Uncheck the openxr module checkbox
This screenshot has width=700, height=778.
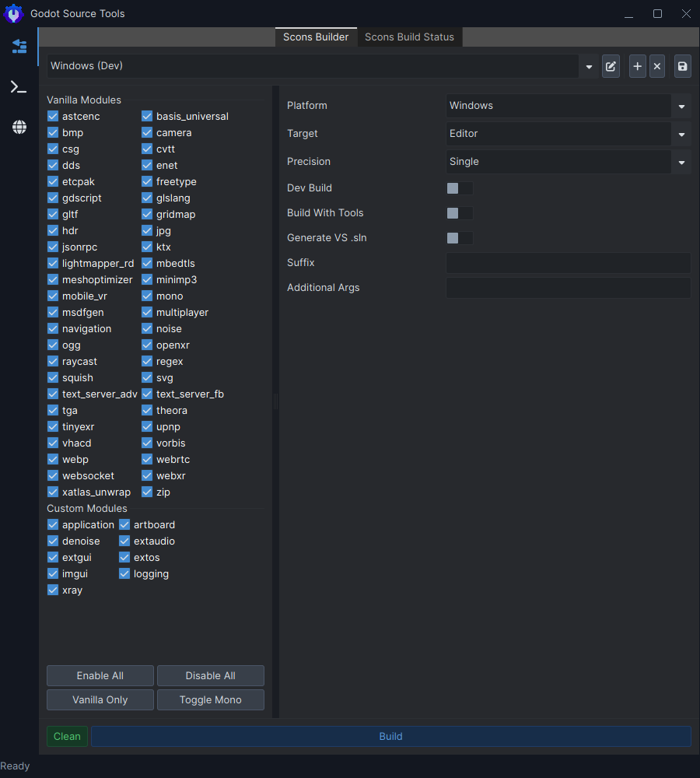147,345
